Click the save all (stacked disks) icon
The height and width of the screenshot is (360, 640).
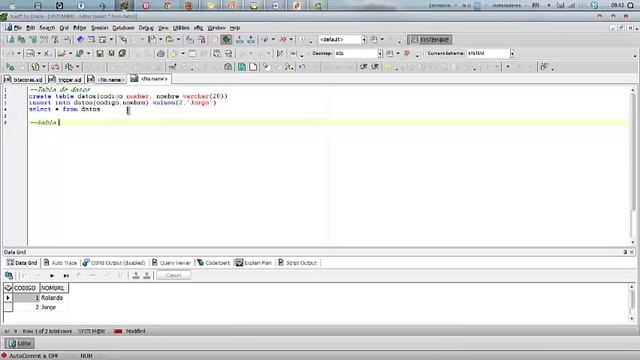[x=122, y=53]
